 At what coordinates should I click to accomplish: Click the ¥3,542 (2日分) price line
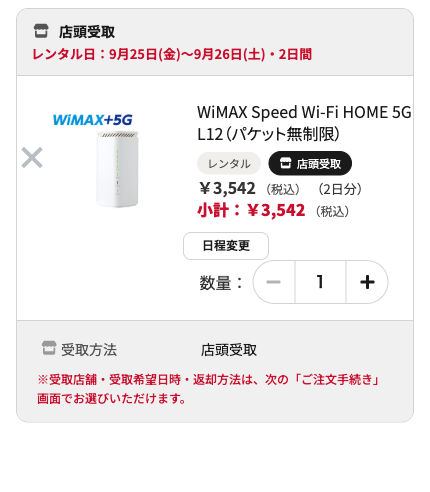280,189
